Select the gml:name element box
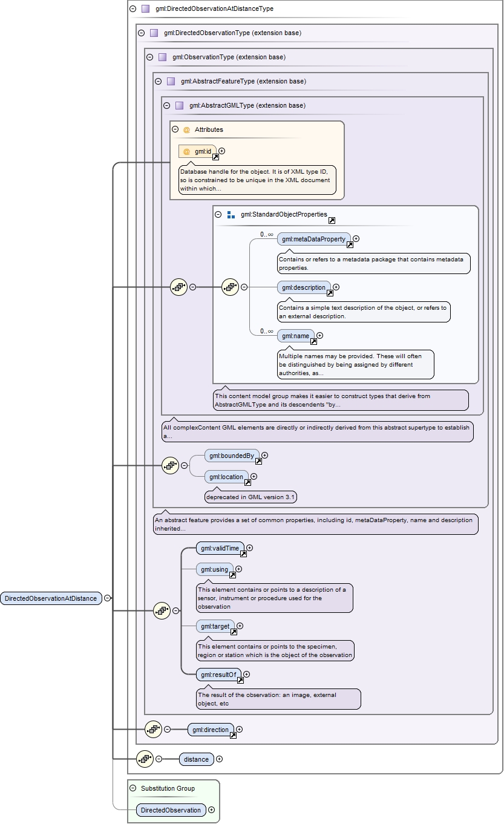The height and width of the screenshot is (824, 504). click(x=296, y=336)
